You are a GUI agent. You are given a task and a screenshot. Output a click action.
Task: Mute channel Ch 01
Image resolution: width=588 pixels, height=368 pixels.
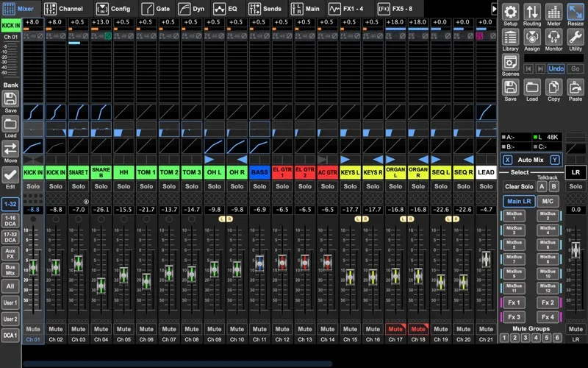point(33,329)
